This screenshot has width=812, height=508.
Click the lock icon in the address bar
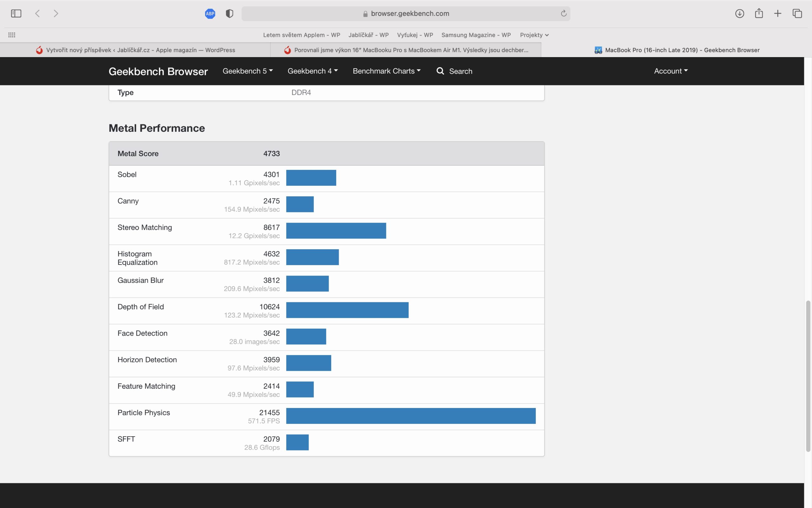pyautogui.click(x=365, y=14)
